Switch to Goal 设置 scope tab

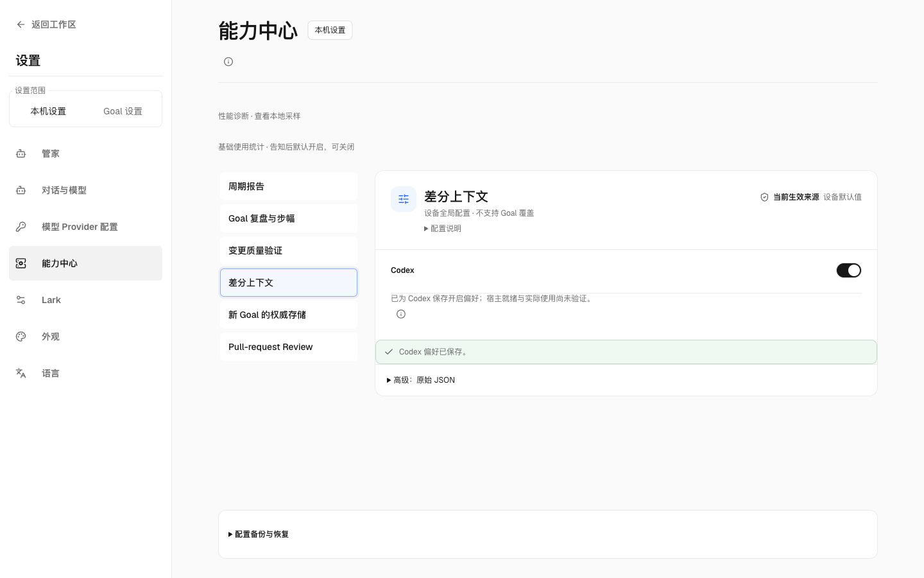coord(123,111)
